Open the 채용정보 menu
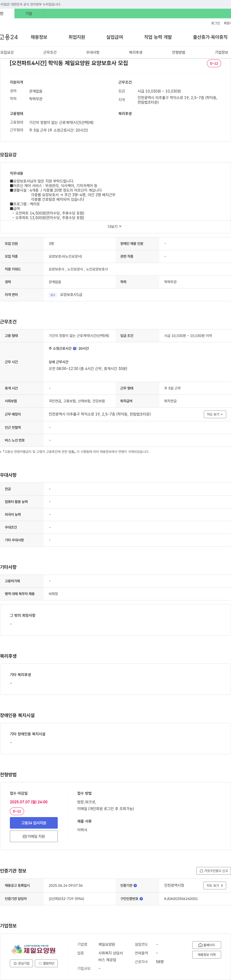This screenshot has height=980, width=231. (x=39, y=37)
